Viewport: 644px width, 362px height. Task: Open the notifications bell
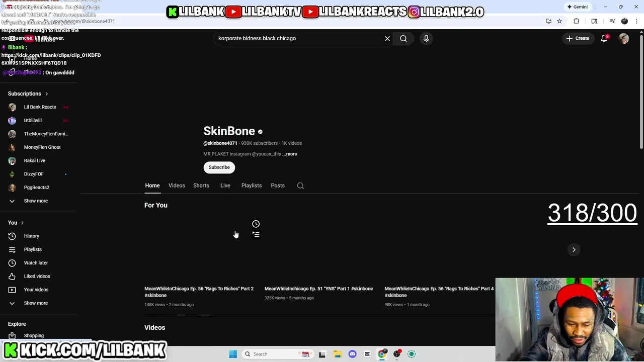tap(604, 38)
